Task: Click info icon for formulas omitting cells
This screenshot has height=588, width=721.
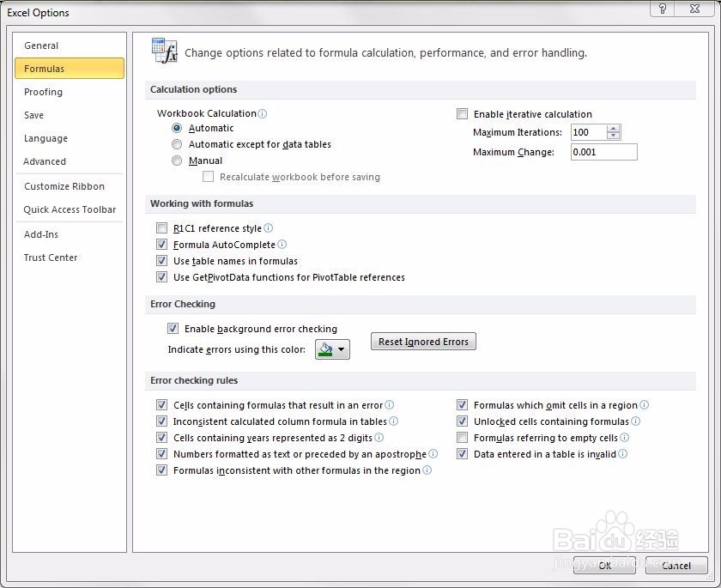Action: pyautogui.click(x=645, y=405)
